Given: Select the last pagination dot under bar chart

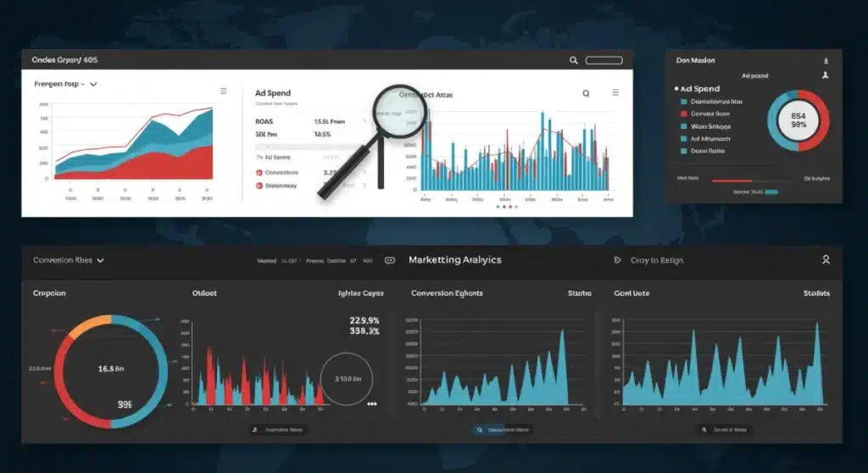Looking at the screenshot, I should coord(516,207).
